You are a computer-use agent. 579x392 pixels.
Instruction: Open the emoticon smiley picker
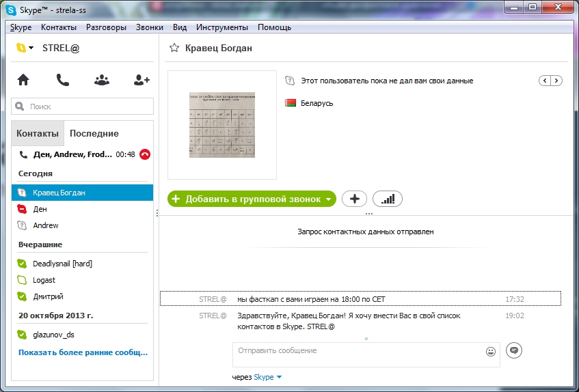pyautogui.click(x=490, y=352)
